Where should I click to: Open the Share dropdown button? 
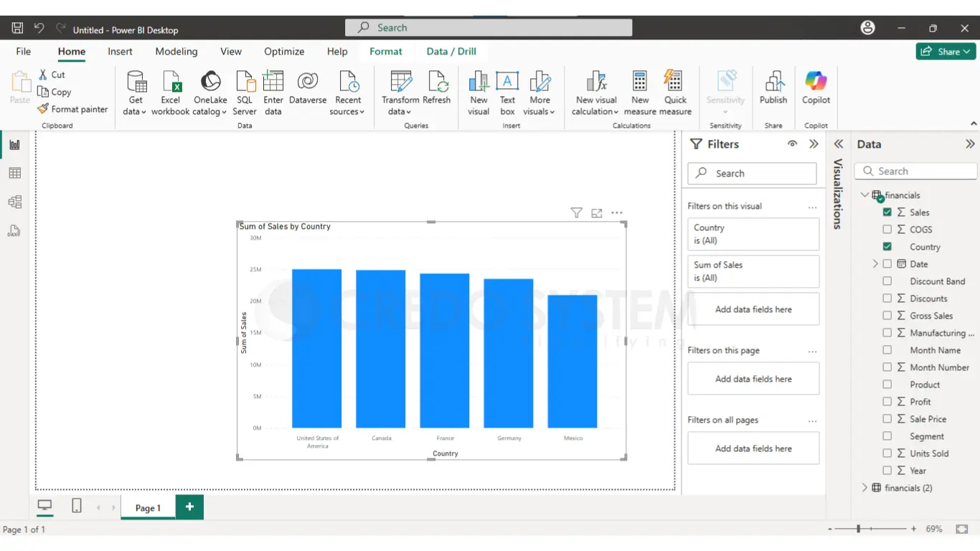[946, 52]
